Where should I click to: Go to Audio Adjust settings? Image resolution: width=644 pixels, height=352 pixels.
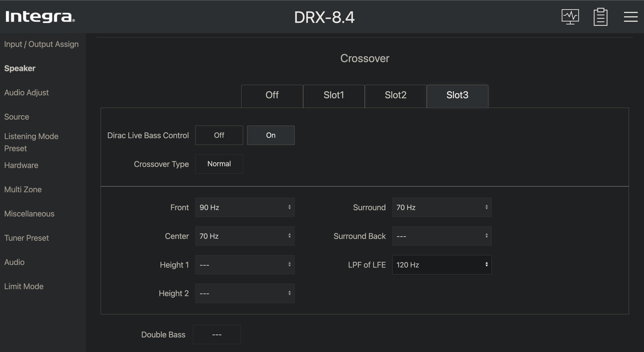[x=26, y=93]
